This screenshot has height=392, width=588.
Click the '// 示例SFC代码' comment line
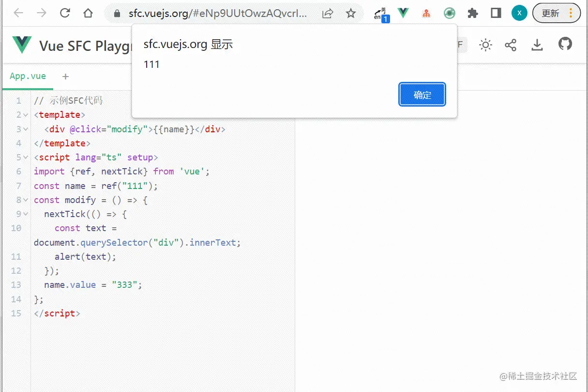(68, 101)
